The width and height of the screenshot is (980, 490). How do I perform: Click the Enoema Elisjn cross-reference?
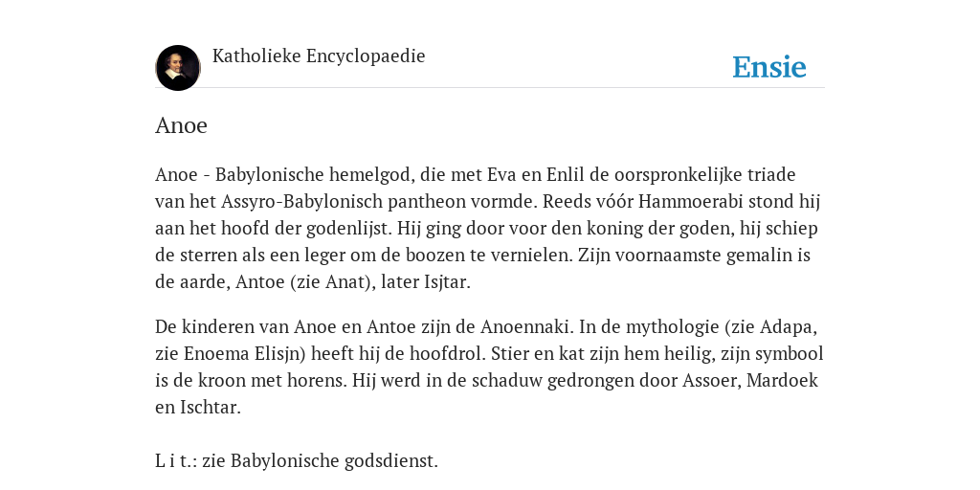tap(240, 354)
